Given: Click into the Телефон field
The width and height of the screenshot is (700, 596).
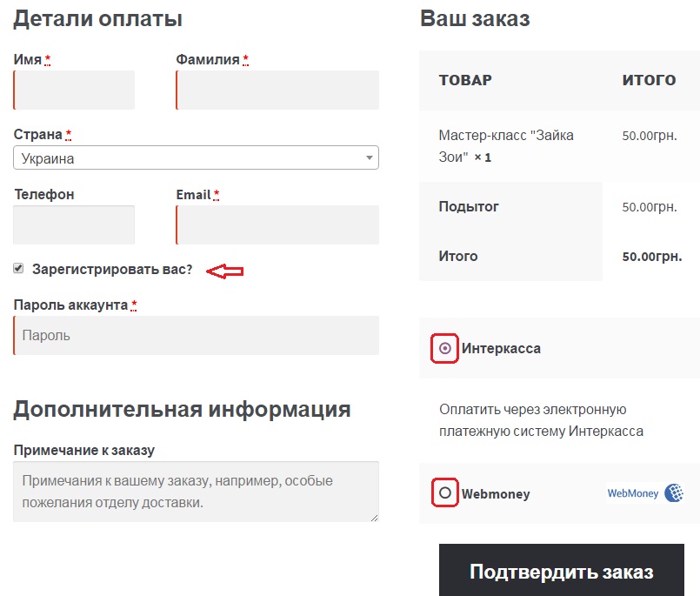Looking at the screenshot, I should 74,224.
